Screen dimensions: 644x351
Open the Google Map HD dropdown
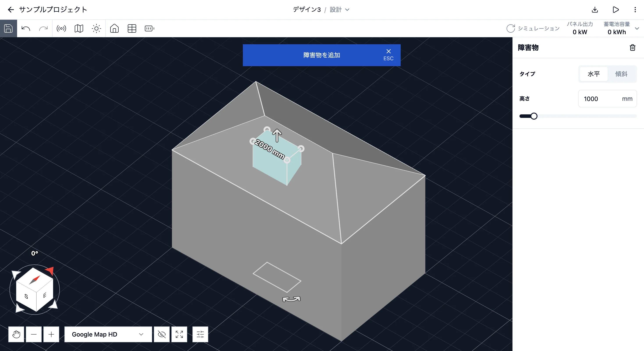[108, 334]
